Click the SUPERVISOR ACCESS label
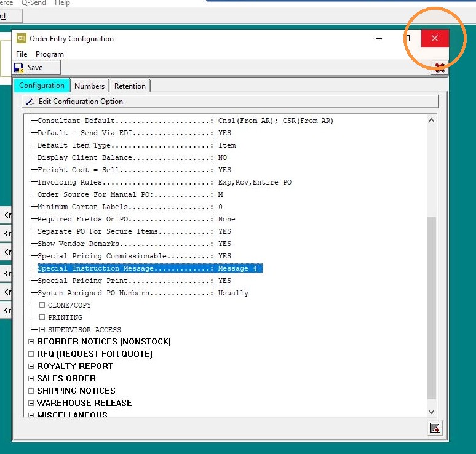The height and width of the screenshot is (454, 476). point(84,330)
